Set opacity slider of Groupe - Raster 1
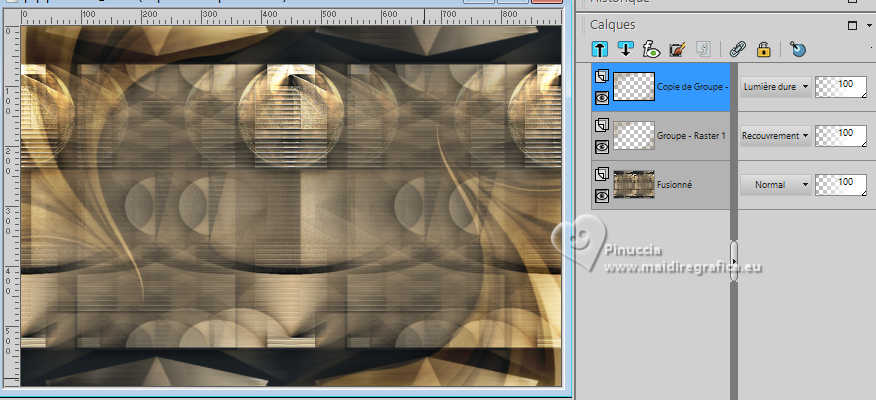 [x=841, y=136]
